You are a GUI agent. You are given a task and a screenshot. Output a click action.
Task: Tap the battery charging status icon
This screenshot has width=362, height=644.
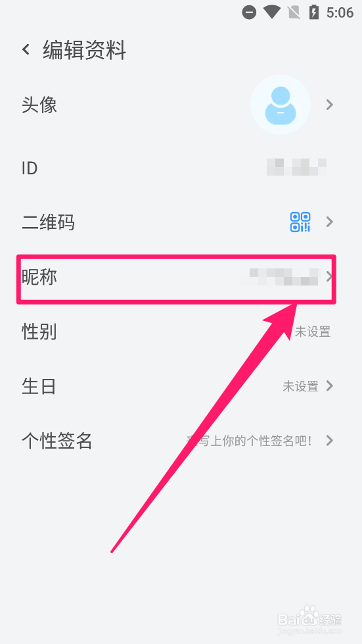coord(313,12)
